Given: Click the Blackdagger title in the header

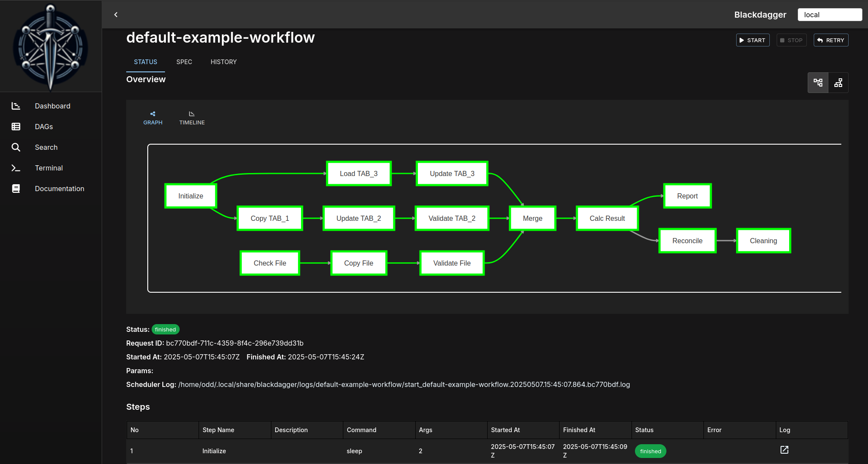Looking at the screenshot, I should click(760, 15).
